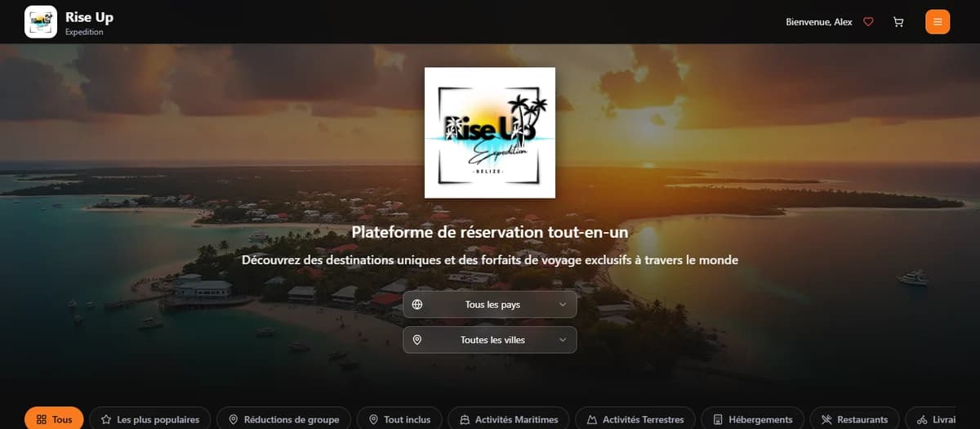Click the Expedition subtitle under Rise Up

tap(84, 32)
